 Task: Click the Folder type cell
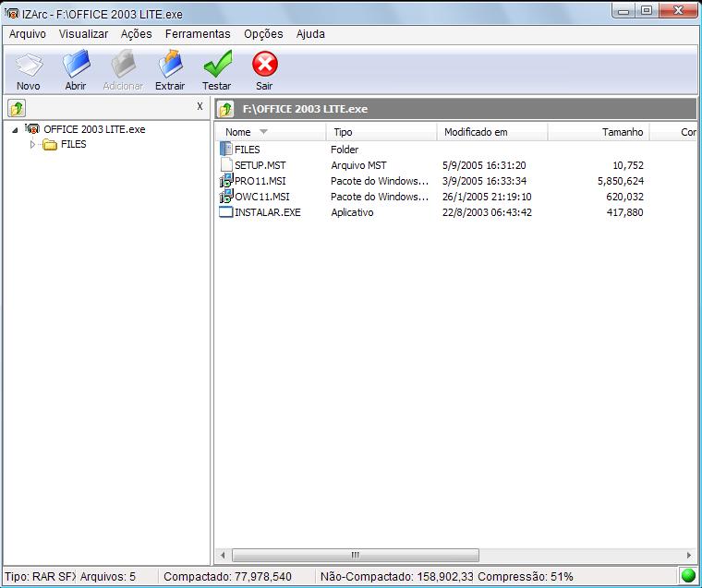coord(345,150)
